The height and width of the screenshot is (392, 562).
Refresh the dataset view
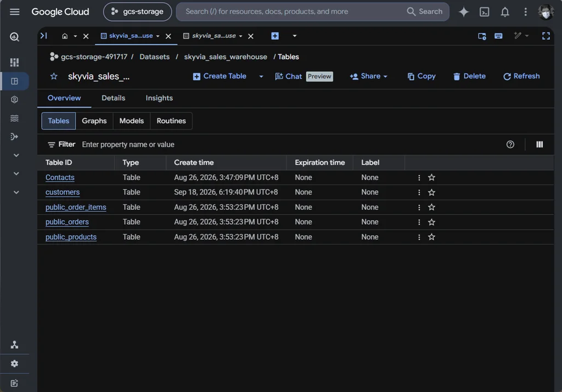[x=521, y=76]
